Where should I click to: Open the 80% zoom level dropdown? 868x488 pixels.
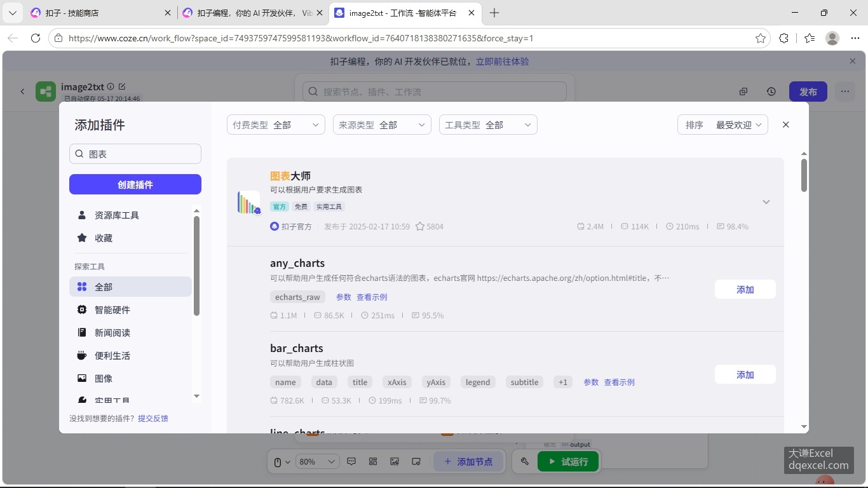click(x=318, y=461)
